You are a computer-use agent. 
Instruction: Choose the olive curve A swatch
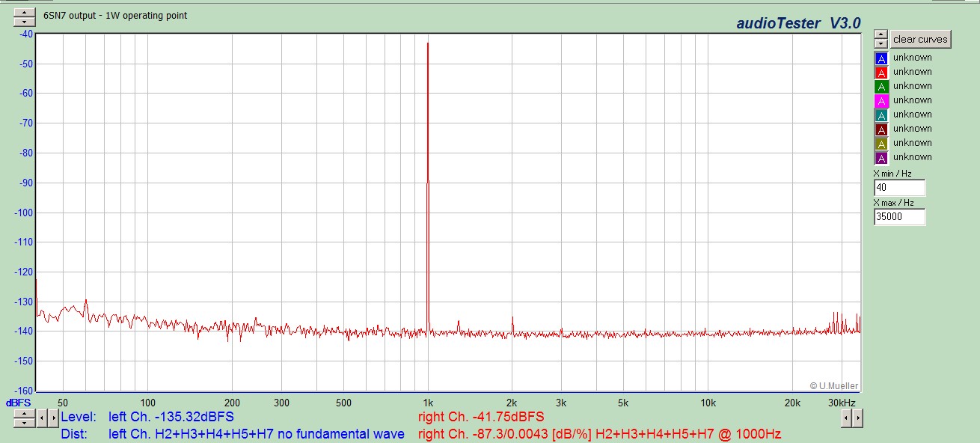tap(881, 143)
